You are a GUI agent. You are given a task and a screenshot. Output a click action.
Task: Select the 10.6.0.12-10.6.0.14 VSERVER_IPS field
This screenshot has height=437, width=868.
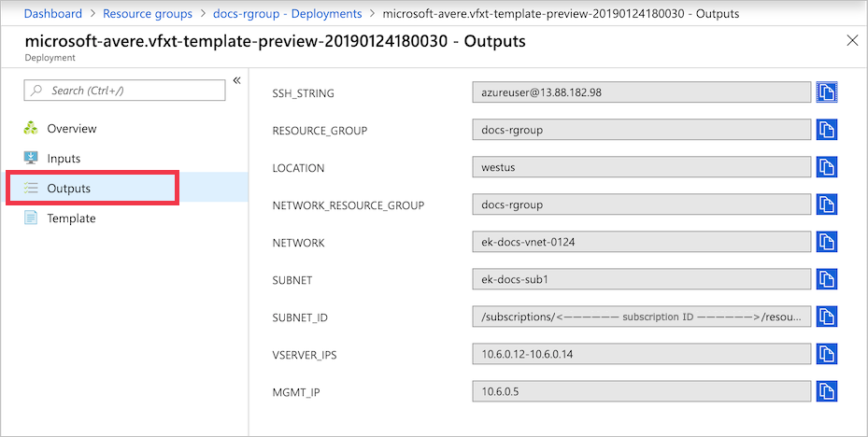[642, 354]
